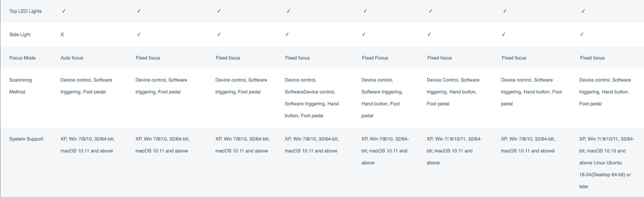The width and height of the screenshot is (644, 197).
Task: Select the Top LED Lights row label
Action: click(x=26, y=11)
